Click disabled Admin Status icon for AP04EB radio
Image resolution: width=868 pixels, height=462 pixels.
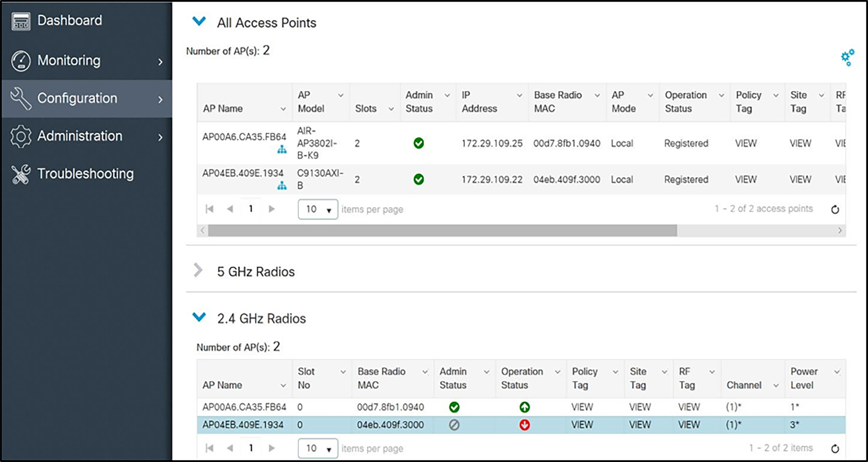coord(454,425)
